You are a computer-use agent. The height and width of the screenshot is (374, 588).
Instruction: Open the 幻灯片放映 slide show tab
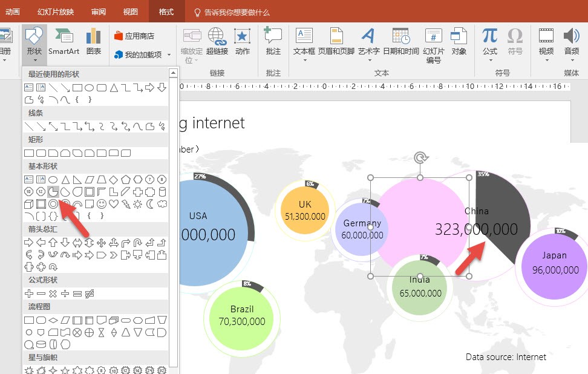(x=56, y=12)
